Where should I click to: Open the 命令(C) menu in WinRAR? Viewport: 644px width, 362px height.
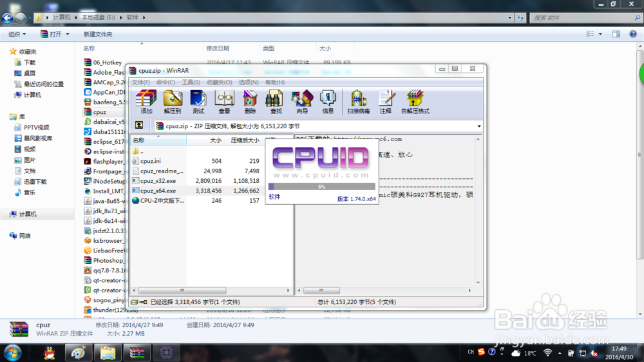click(x=166, y=82)
